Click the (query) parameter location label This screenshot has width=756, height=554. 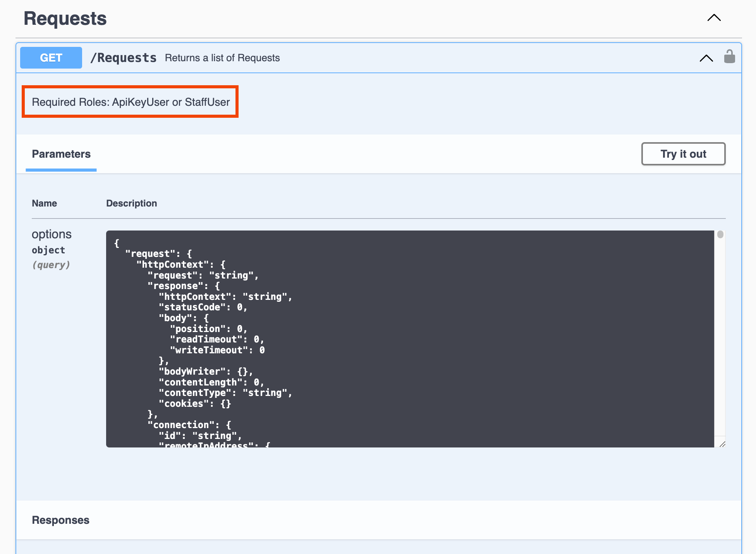pos(51,265)
